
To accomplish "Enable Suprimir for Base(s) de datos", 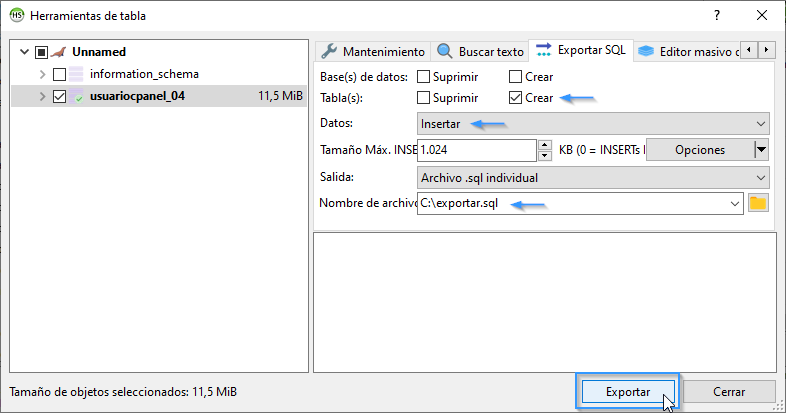I will click(424, 77).
